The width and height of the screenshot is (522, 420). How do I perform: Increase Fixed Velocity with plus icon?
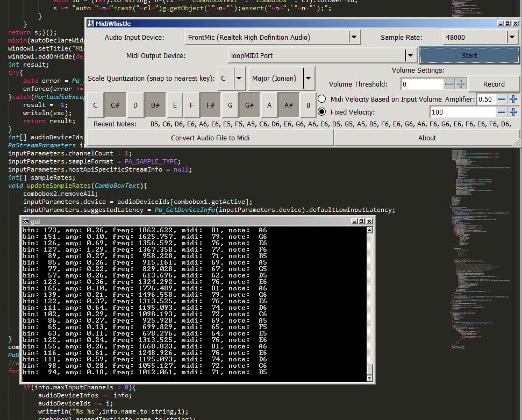[x=513, y=112]
